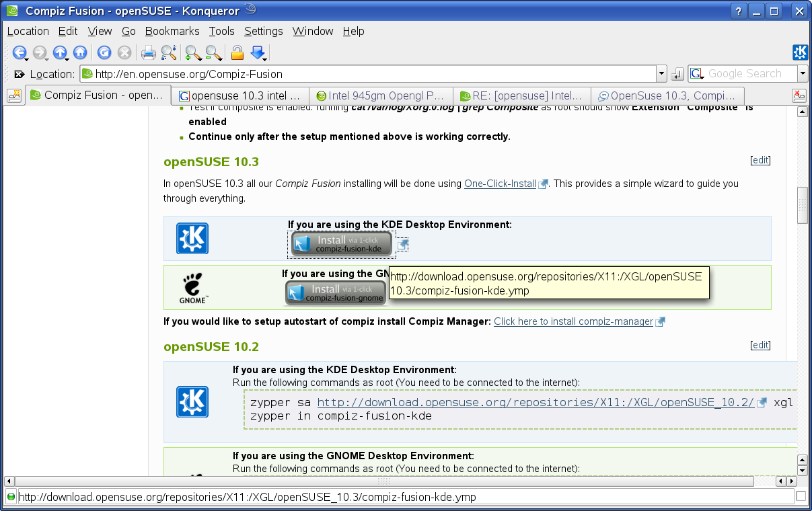Click the security padlock icon
The image size is (812, 511).
click(x=237, y=52)
